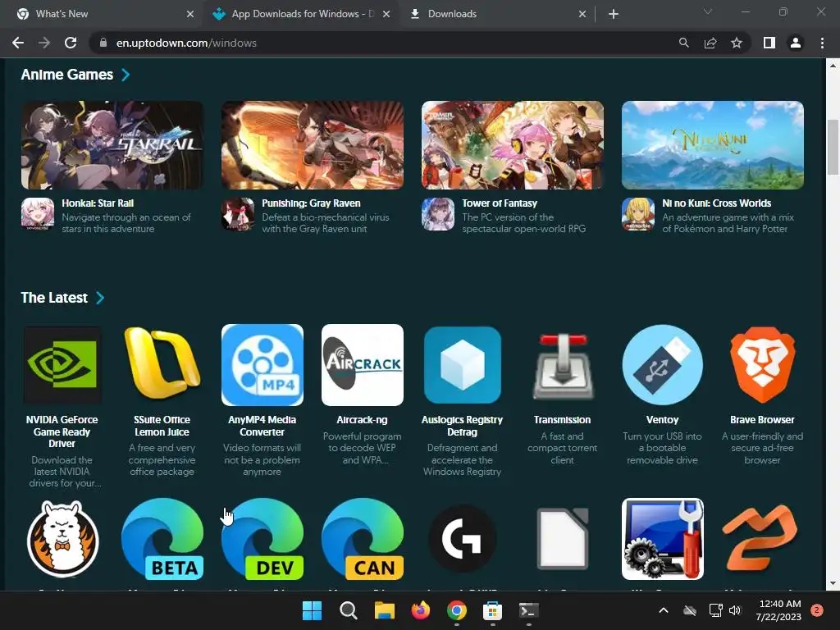Open the llama mascot app icon

click(62, 539)
